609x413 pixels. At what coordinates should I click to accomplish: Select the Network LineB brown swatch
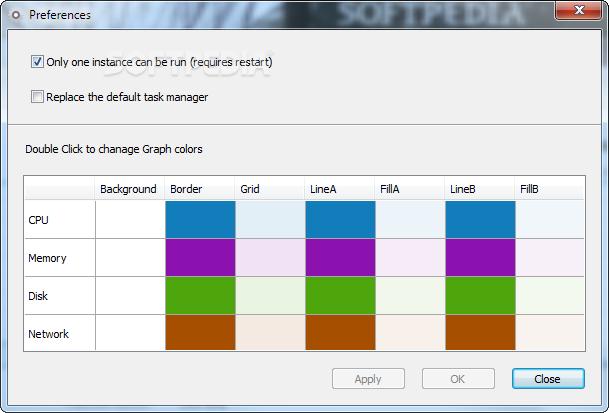pos(480,333)
